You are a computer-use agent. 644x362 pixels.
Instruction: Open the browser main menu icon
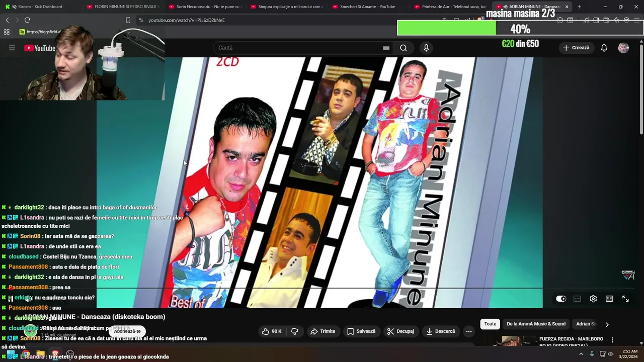[636, 20]
